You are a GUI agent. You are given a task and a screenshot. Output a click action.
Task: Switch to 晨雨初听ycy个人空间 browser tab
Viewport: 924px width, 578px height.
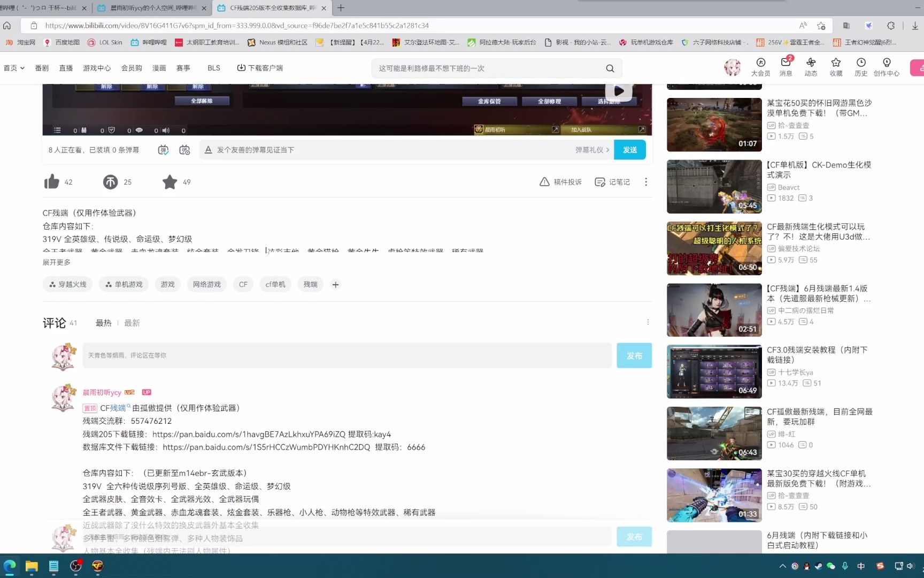(152, 8)
